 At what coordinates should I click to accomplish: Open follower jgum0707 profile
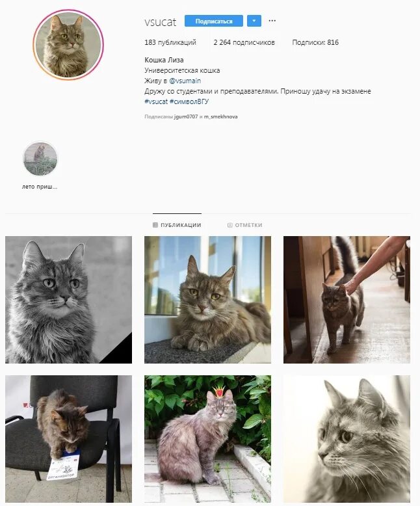pyautogui.click(x=186, y=116)
